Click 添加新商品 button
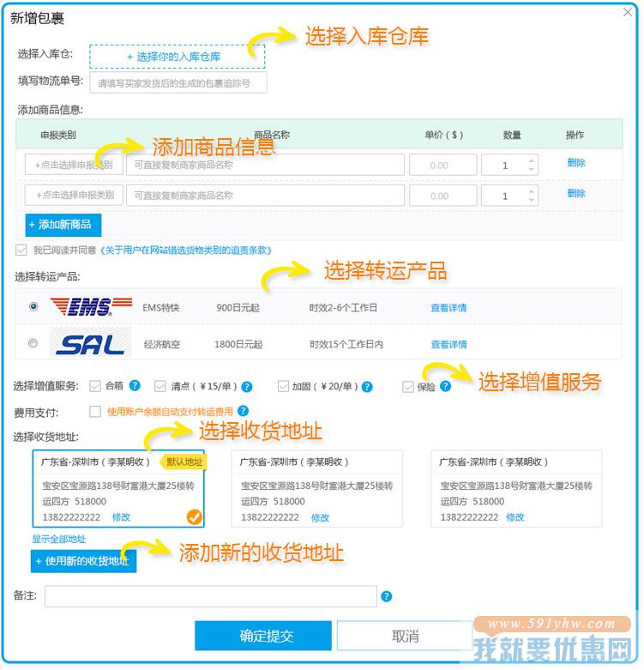 tap(63, 225)
